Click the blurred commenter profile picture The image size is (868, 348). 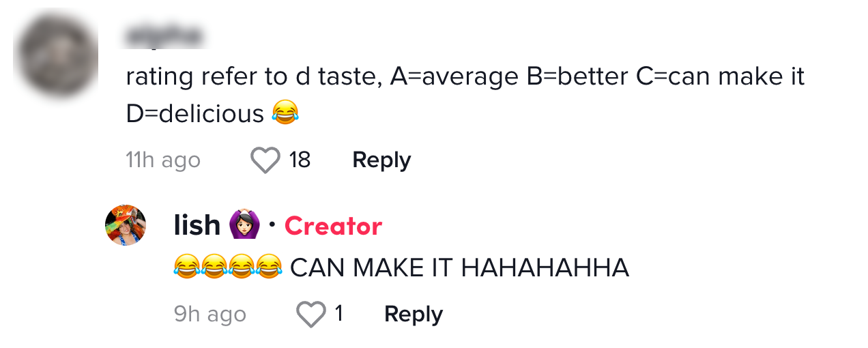point(55,55)
